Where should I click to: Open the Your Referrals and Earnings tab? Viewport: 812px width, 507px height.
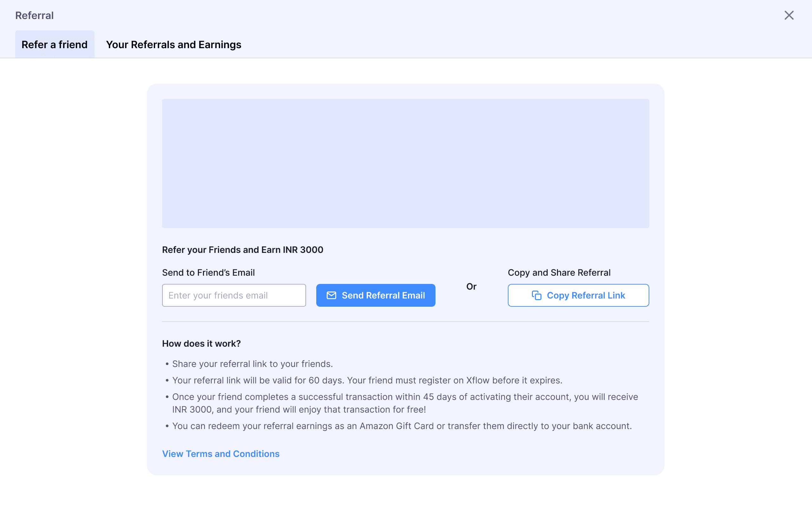pyautogui.click(x=174, y=45)
